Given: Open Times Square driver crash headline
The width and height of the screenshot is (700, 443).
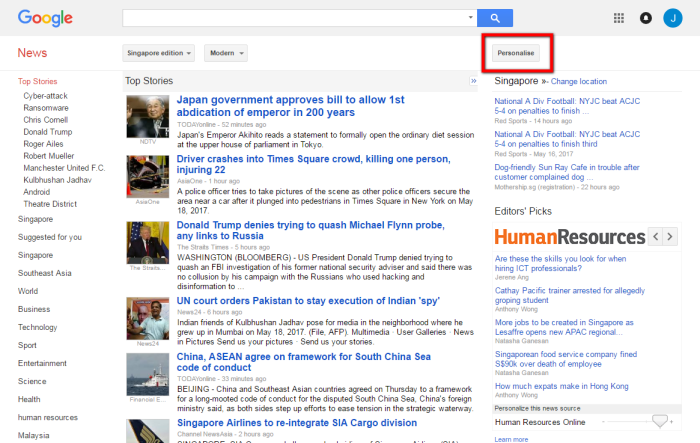Looking at the screenshot, I should tap(313, 164).
